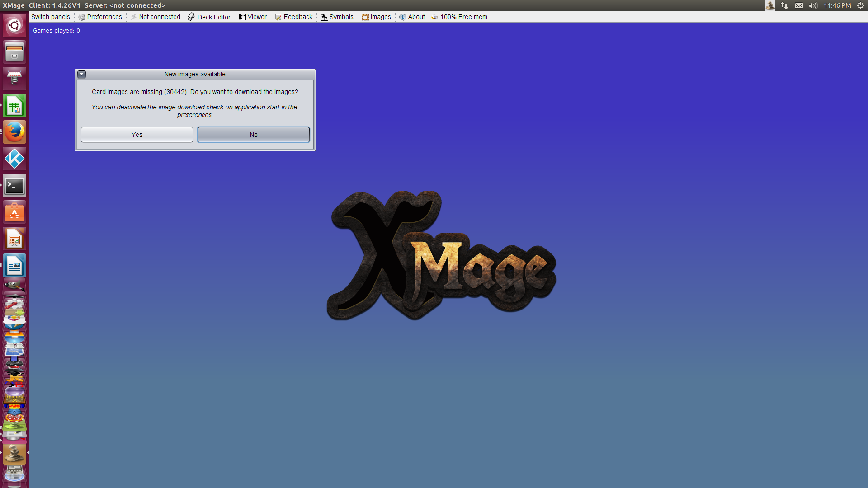
Task: Click the Feedback pencil icon
Action: (278, 17)
